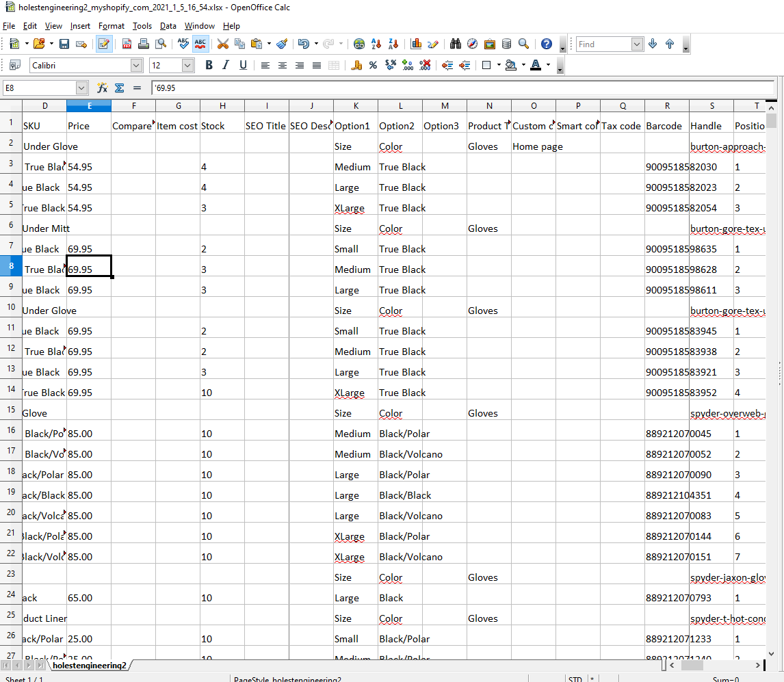This screenshot has height=682, width=784.
Task: Open the Navigator compass icon
Action: pyautogui.click(x=473, y=44)
